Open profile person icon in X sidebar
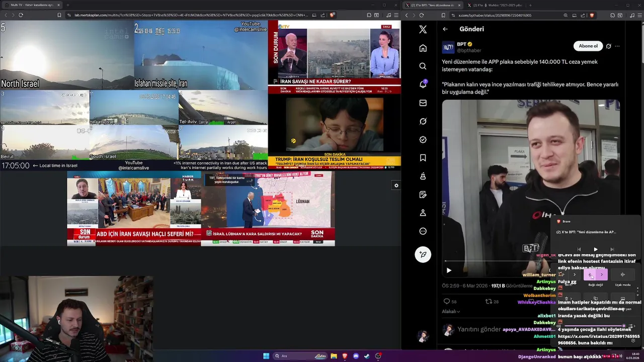 [x=423, y=213]
